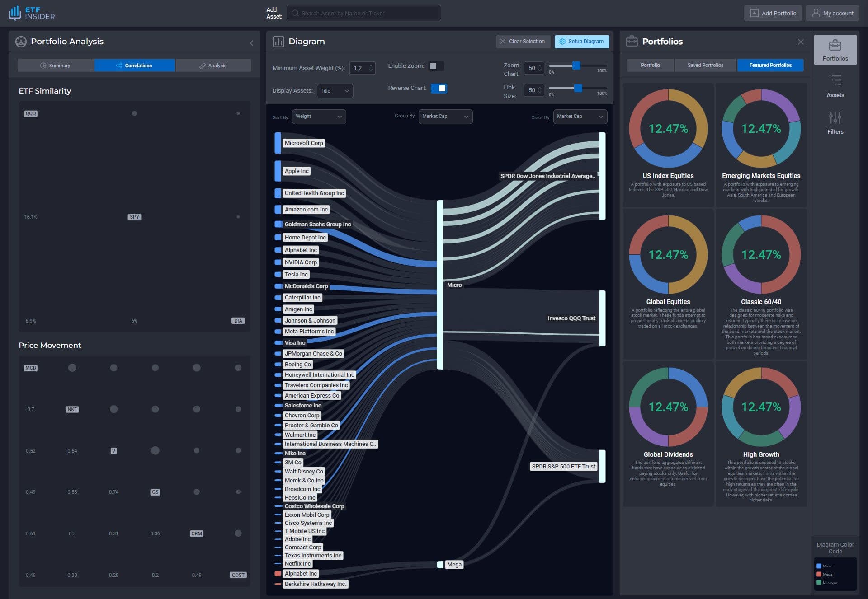868x599 pixels.
Task: Click the SPY label in ETF Similarity
Action: (x=134, y=217)
